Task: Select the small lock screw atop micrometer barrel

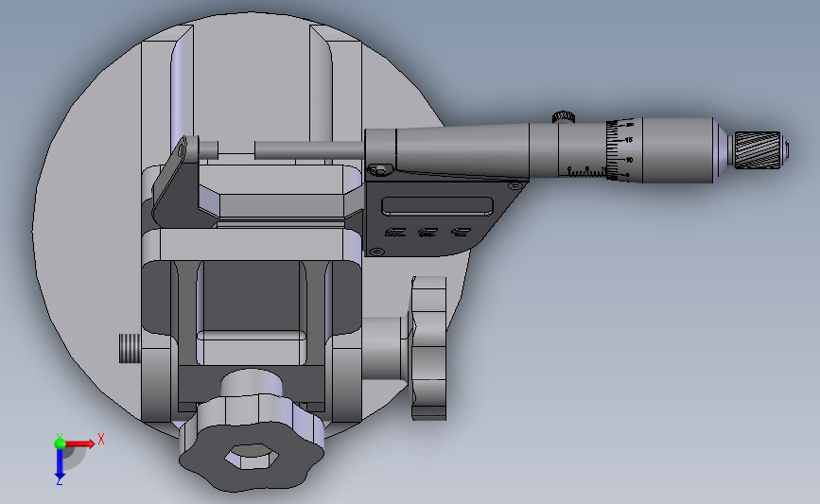Action: (x=563, y=116)
